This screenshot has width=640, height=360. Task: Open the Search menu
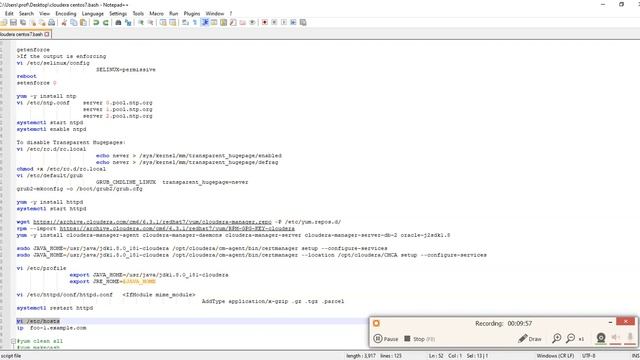(x=26, y=13)
